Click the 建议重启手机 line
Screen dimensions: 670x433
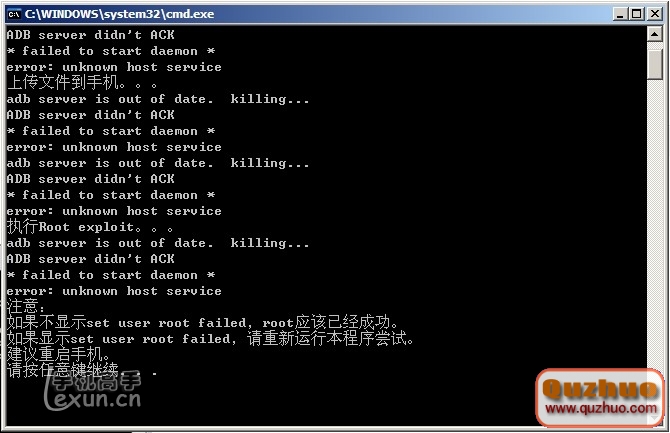tap(59, 354)
